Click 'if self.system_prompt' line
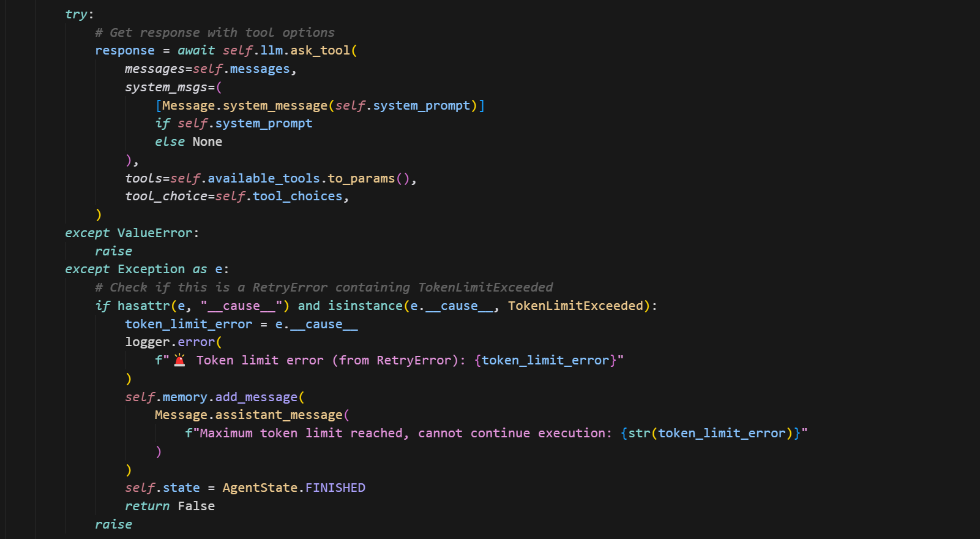The width and height of the screenshot is (980, 539). 233,123
